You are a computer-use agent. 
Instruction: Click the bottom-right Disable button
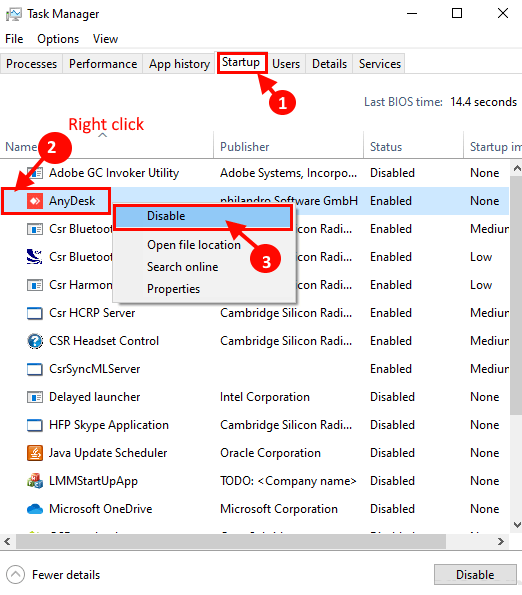(475, 575)
